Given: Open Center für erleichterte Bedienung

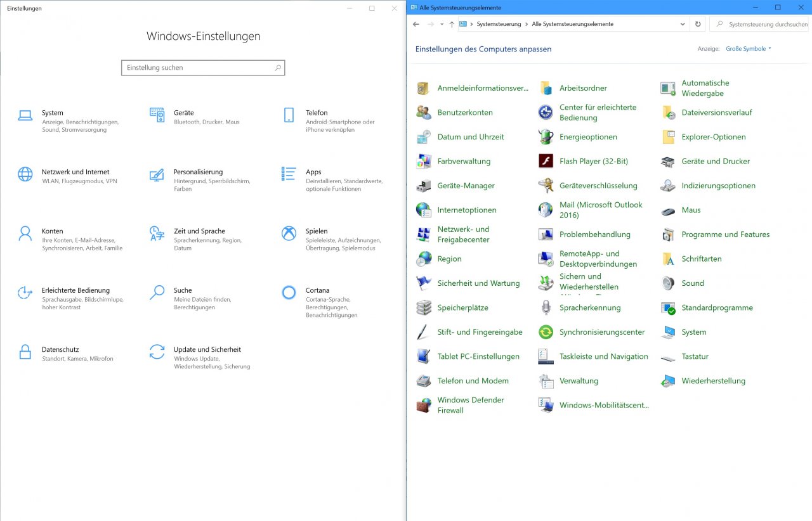Looking at the screenshot, I should point(598,112).
